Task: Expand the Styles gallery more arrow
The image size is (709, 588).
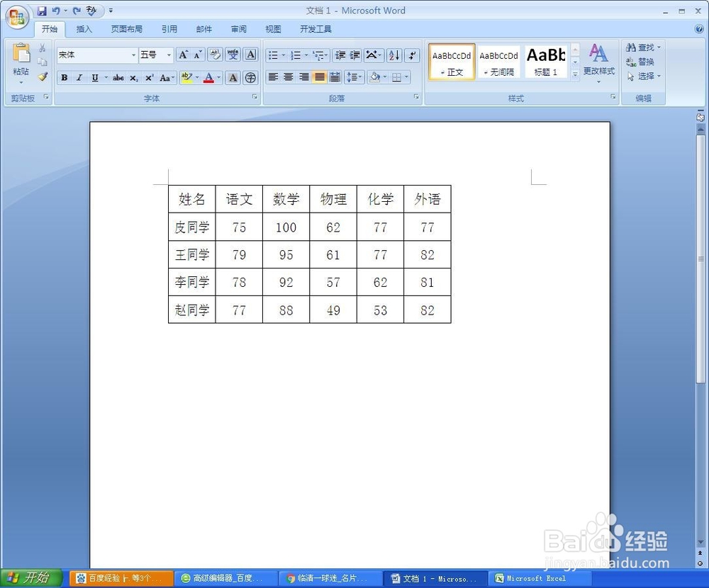Action: coord(575,74)
